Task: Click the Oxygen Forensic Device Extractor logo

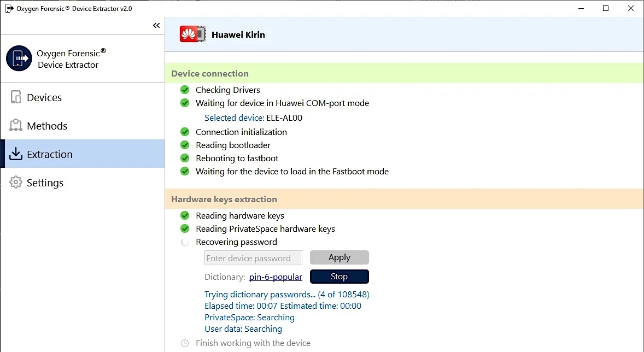Action: pyautogui.click(x=19, y=58)
